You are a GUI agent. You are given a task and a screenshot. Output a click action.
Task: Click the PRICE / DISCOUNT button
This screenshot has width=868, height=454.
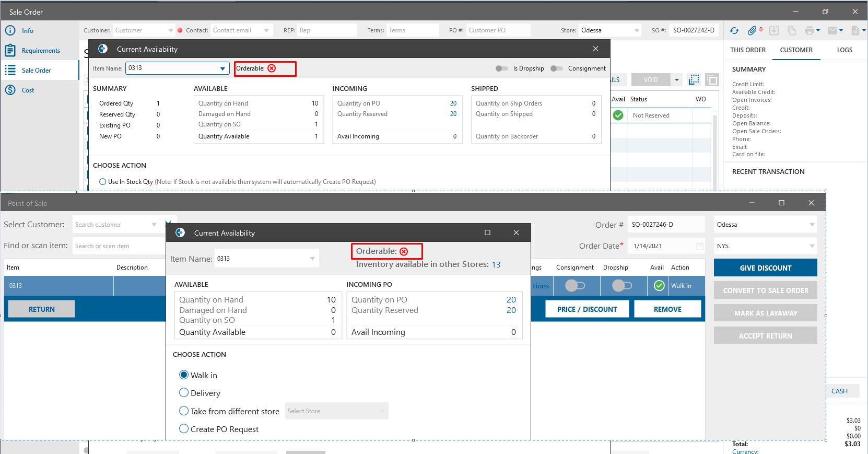(x=587, y=309)
